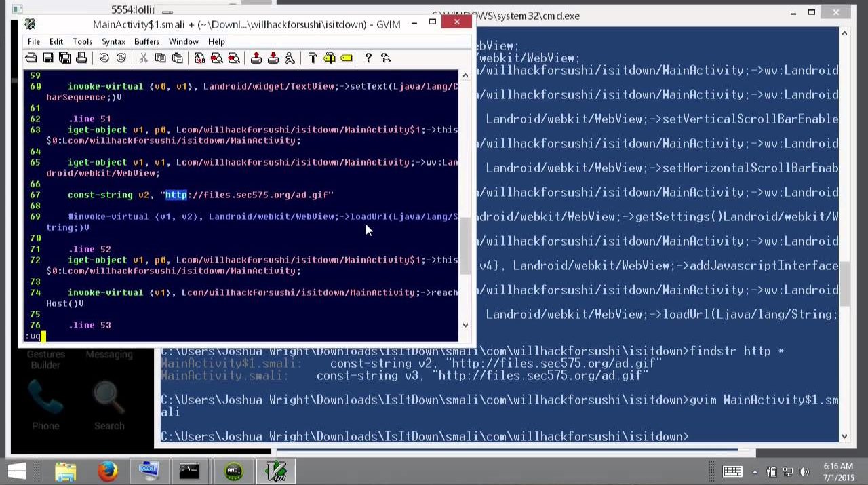Click the Print icon in GVIM toolbar
The width and height of the screenshot is (868, 485).
(x=81, y=58)
